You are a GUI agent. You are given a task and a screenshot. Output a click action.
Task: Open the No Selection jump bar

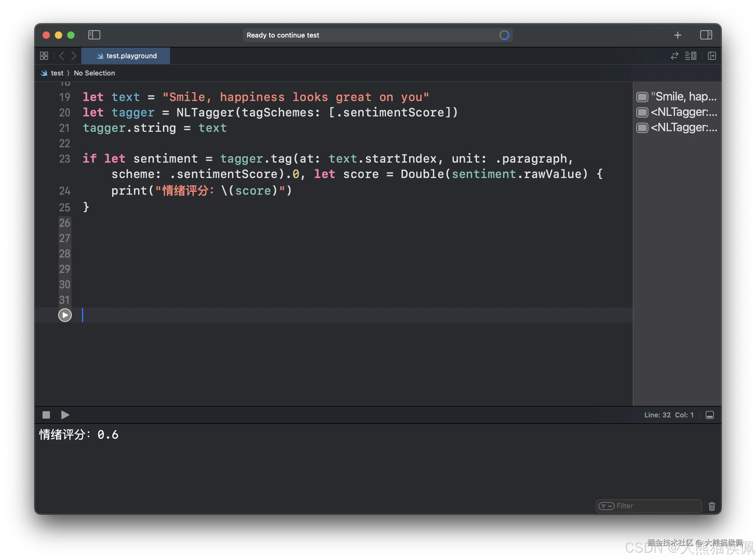pos(94,73)
